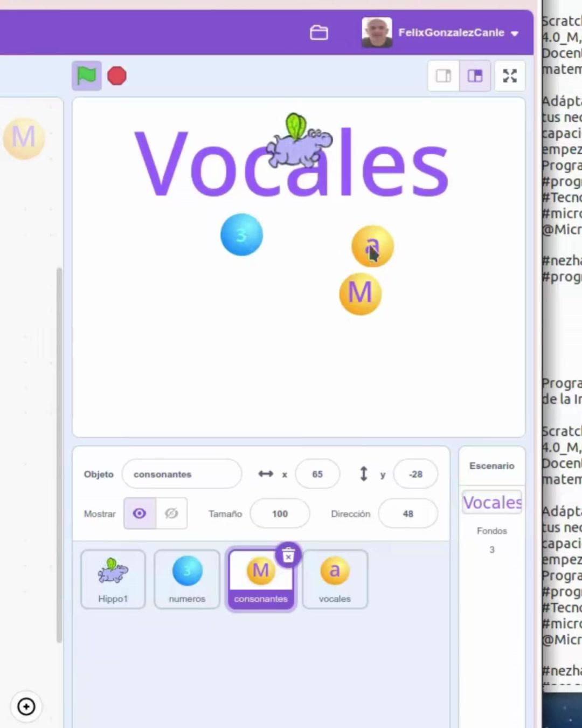Edit the Objeto sprite name field

pyautogui.click(x=182, y=474)
